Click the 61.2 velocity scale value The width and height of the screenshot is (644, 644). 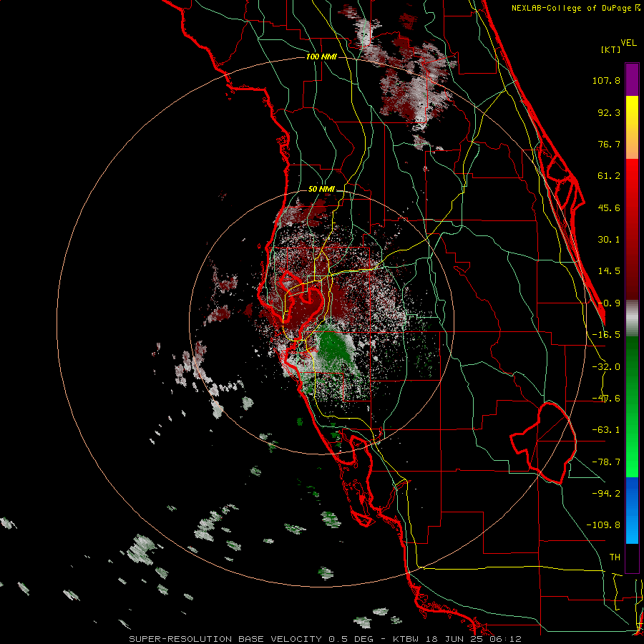click(609, 176)
